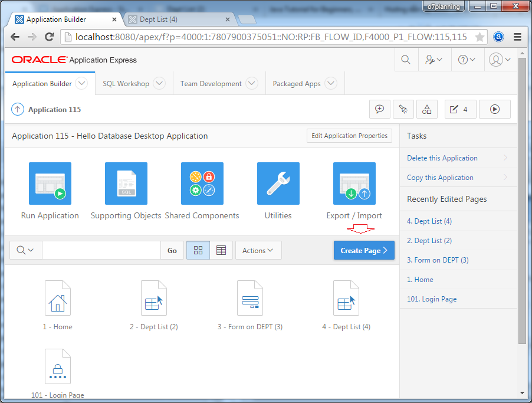
Task: Click the page search input field
Action: [x=101, y=250]
